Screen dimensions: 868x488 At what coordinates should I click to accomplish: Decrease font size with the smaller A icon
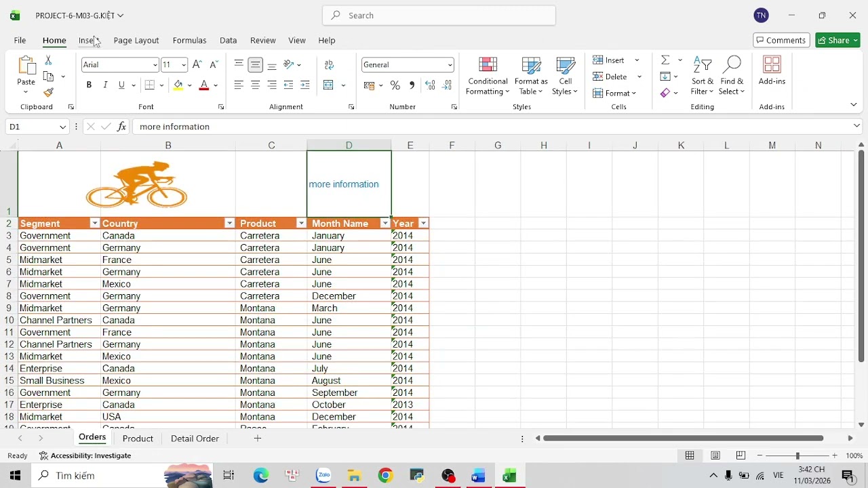(214, 64)
